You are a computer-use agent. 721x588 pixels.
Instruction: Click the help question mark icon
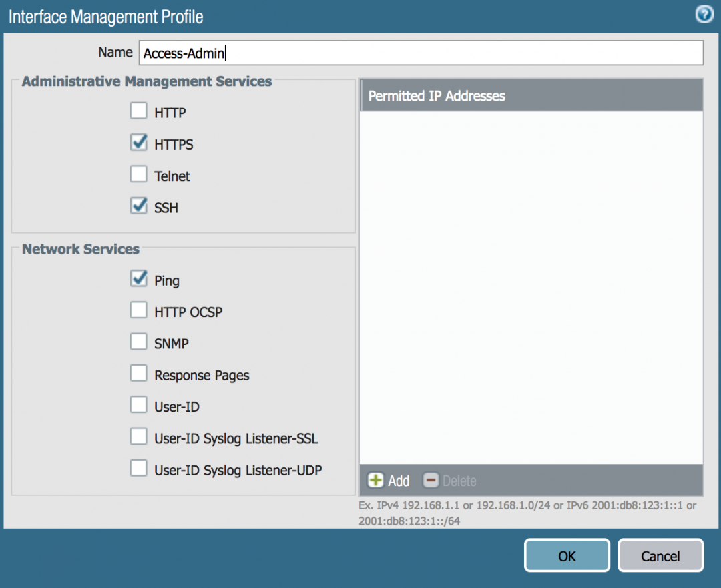click(704, 15)
